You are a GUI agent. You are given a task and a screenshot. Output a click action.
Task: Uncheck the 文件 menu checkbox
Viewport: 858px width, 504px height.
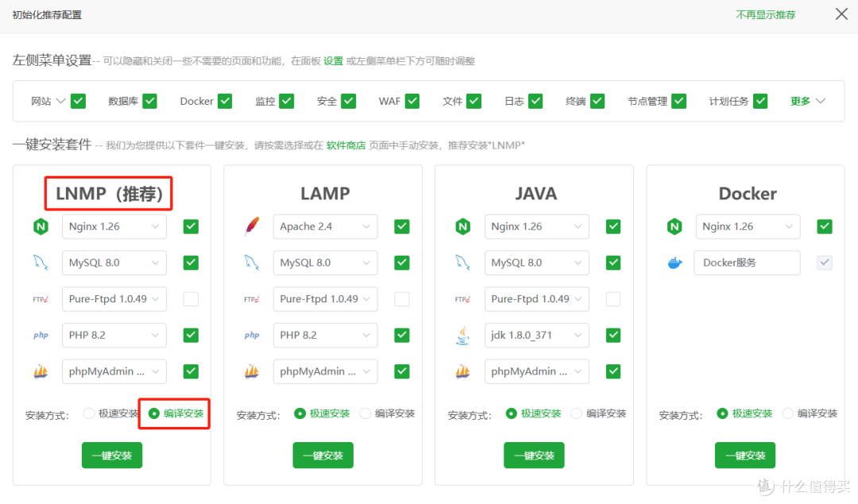click(x=473, y=101)
